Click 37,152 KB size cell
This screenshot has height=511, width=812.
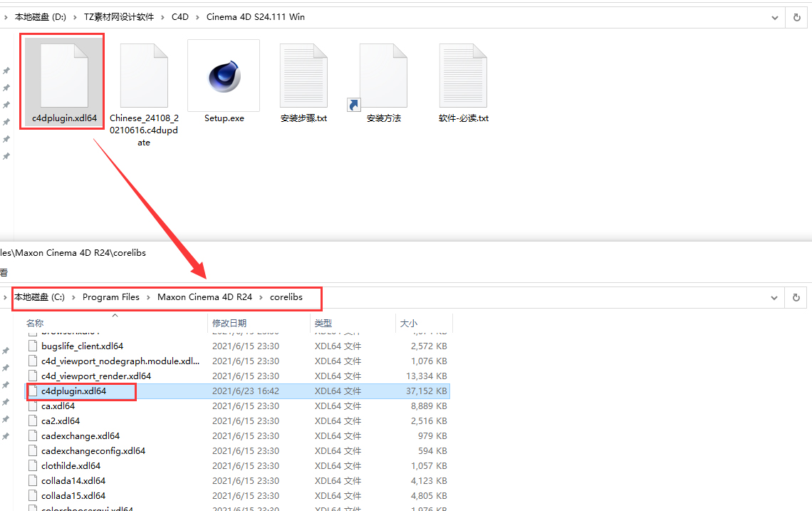tap(426, 391)
